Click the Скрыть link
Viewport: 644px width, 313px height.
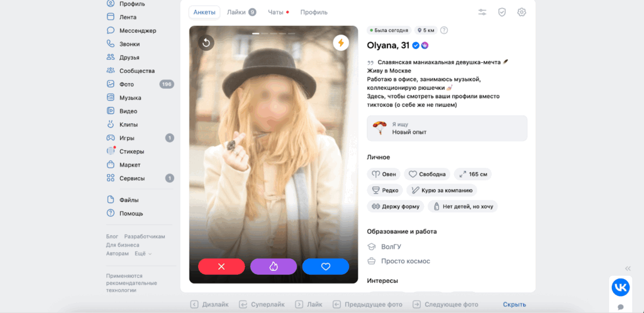click(x=514, y=304)
